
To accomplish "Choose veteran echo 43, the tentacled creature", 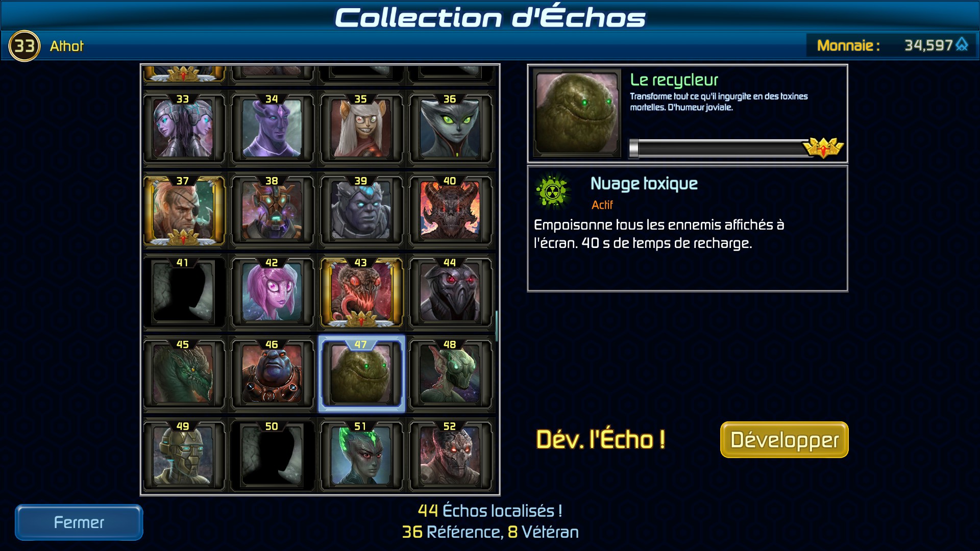I will click(x=361, y=292).
